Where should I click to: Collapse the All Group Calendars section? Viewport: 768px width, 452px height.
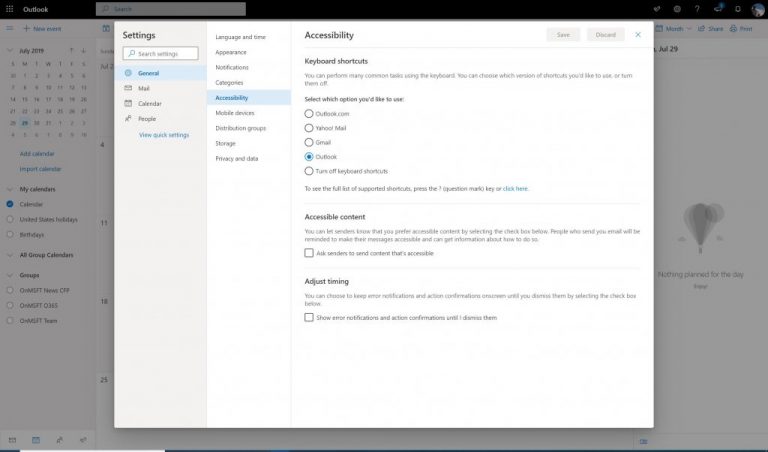click(x=9, y=255)
